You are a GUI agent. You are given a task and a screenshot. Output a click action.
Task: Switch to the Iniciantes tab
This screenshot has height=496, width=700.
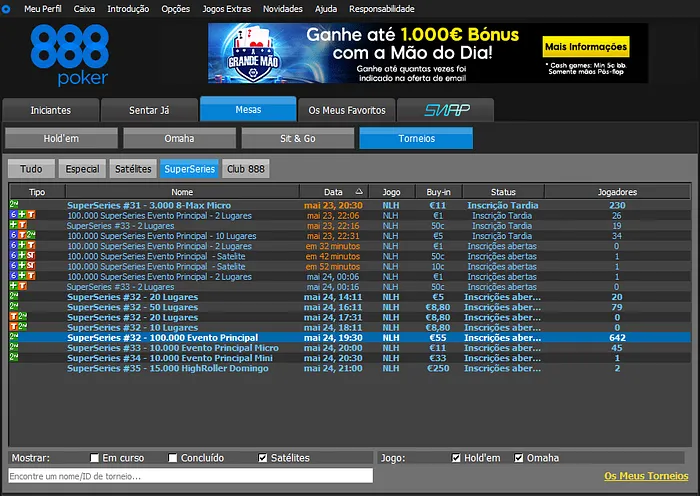click(x=50, y=110)
